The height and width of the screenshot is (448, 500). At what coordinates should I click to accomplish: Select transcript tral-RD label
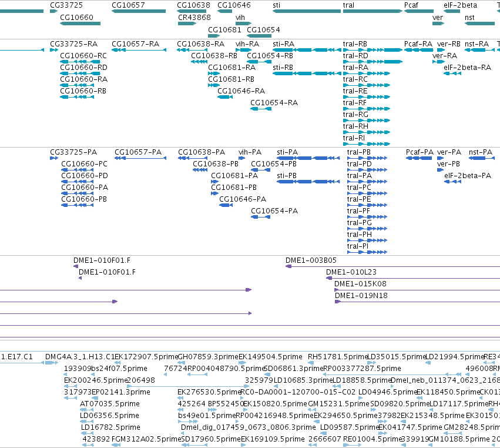coord(355,55)
